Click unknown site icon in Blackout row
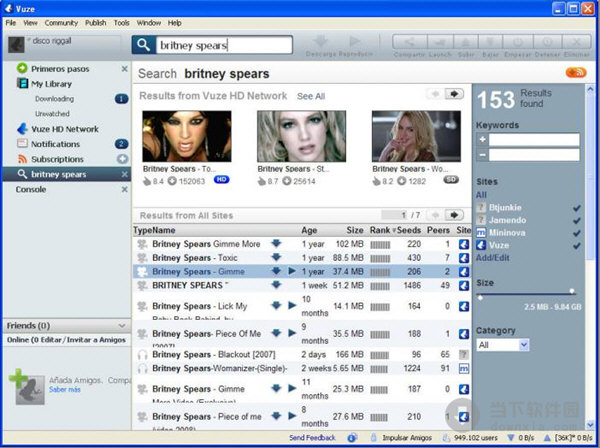 coord(464,354)
